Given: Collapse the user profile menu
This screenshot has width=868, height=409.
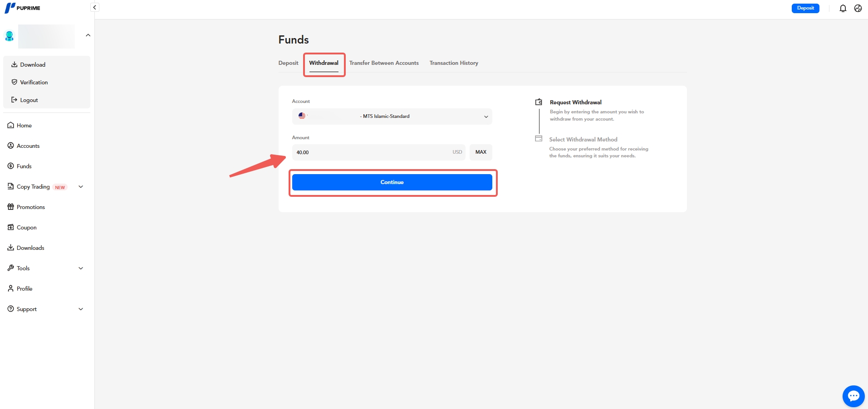Looking at the screenshot, I should point(88,35).
